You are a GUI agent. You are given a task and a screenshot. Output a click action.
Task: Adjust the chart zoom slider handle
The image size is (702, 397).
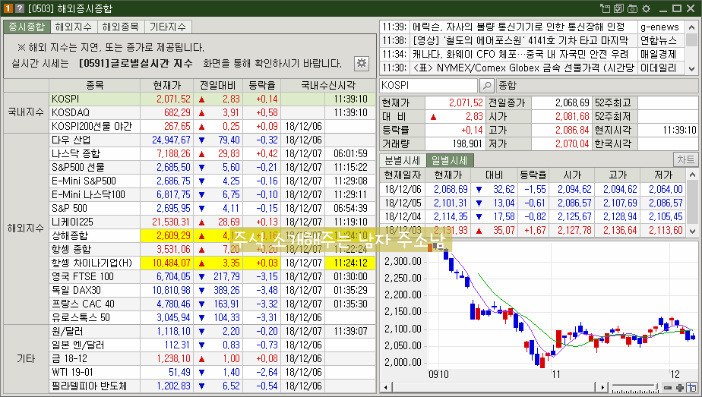[655, 386]
